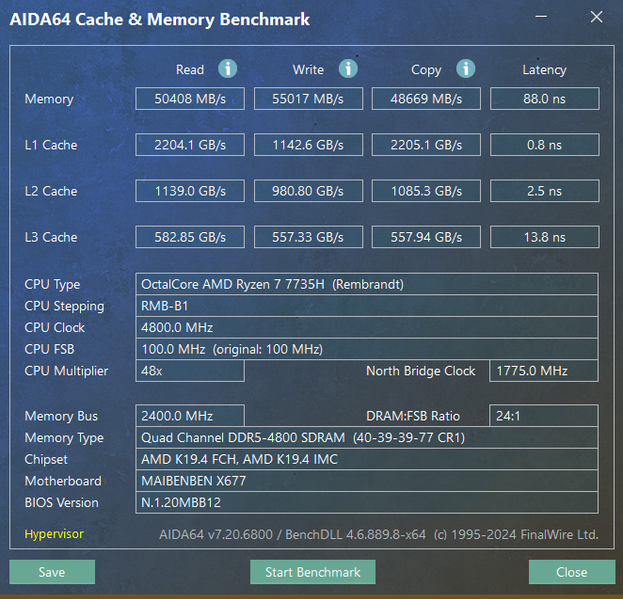Click the AIDA64 Cache & Memory Benchmark title
Screen dimensions: 623x599
point(160,19)
